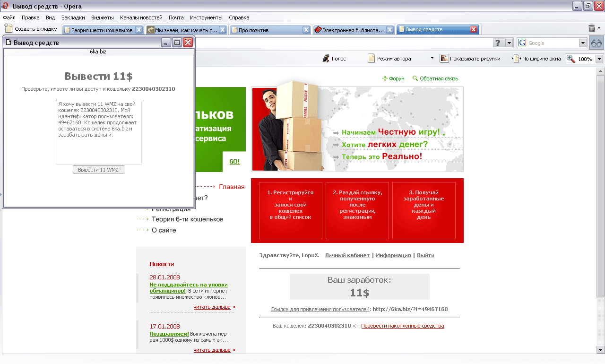Click the Форум icon link
This screenshot has height=364, width=605.
click(385, 78)
